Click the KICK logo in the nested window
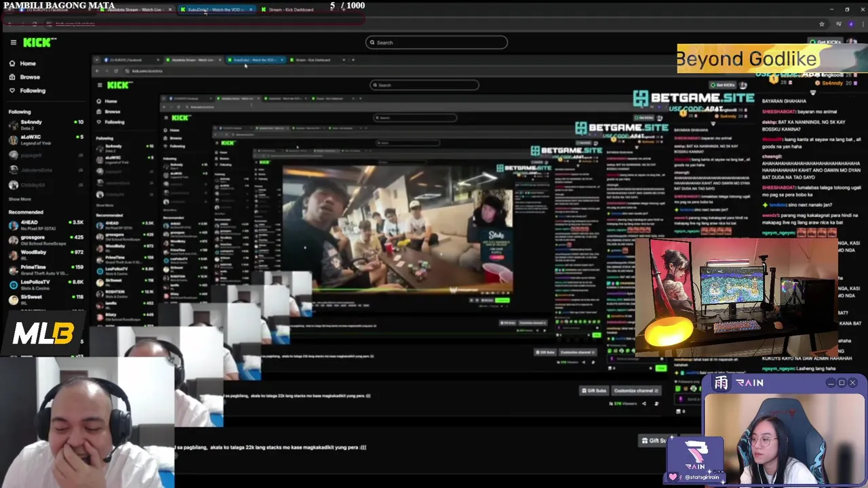This screenshot has width=868, height=488. pyautogui.click(x=119, y=85)
